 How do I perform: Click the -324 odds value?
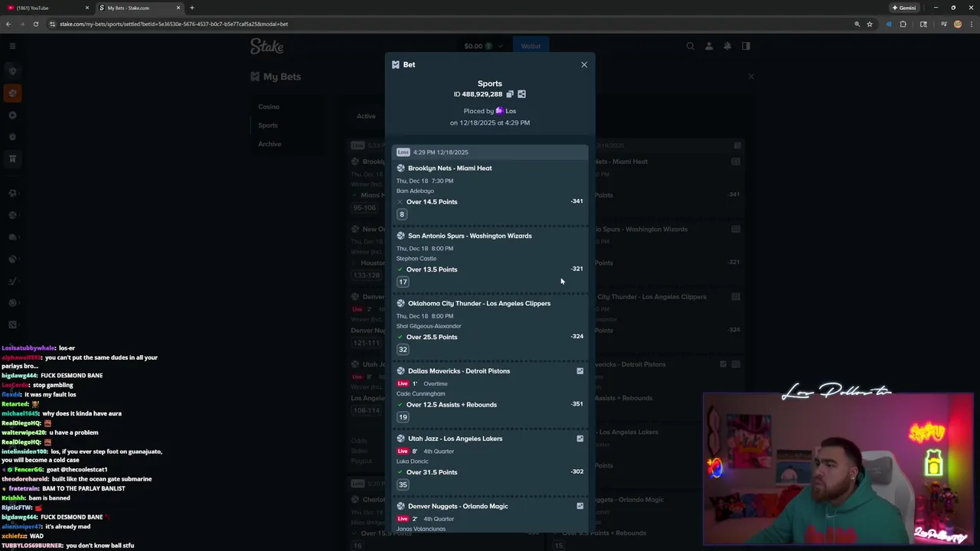click(577, 336)
